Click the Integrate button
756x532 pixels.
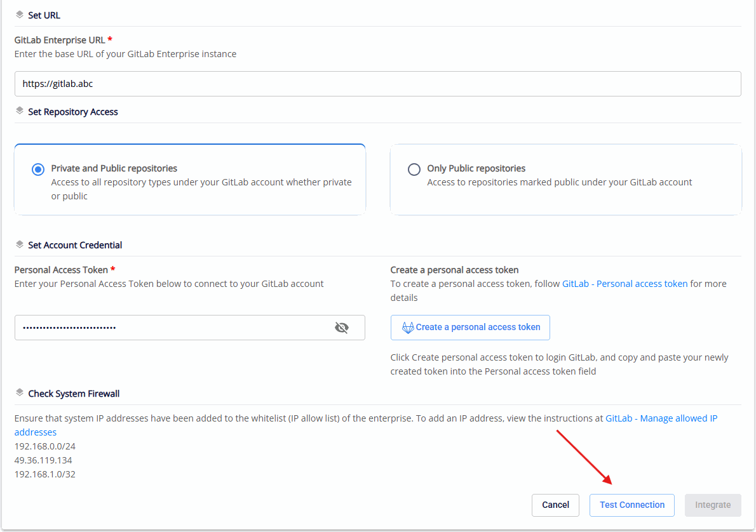click(x=713, y=505)
